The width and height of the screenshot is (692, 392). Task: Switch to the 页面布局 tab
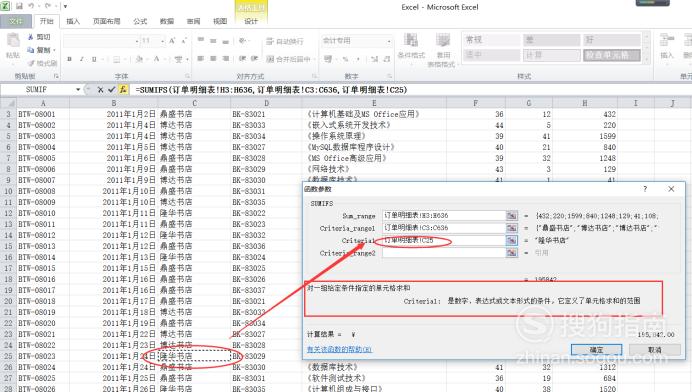click(x=106, y=21)
